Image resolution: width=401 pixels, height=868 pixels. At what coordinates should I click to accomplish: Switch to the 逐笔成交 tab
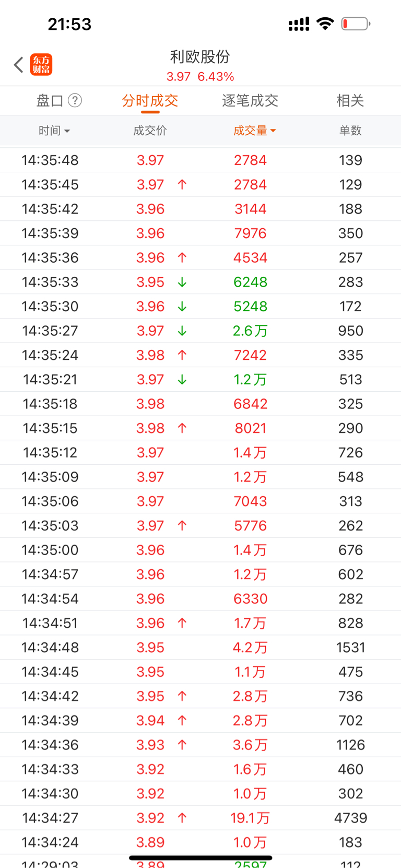point(250,100)
